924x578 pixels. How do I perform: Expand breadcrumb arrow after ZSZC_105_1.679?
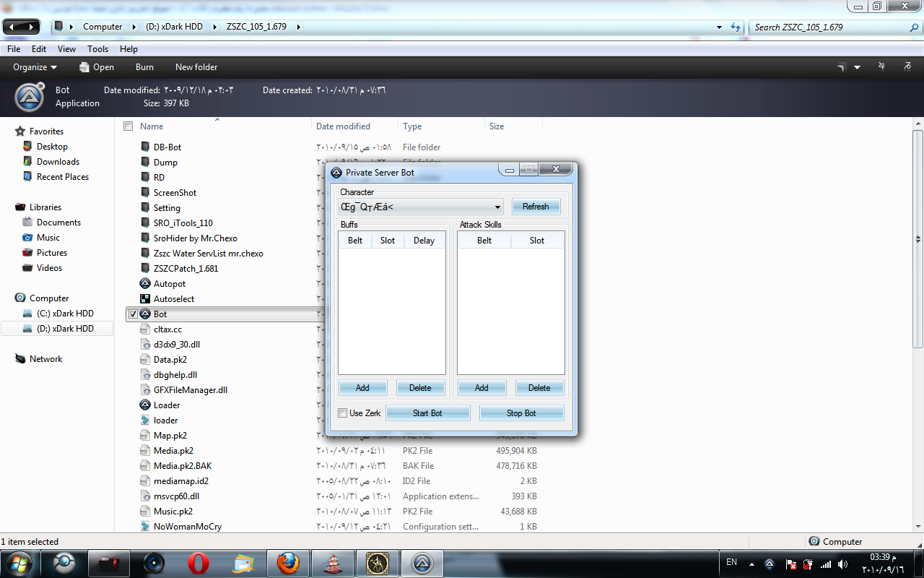point(298,27)
